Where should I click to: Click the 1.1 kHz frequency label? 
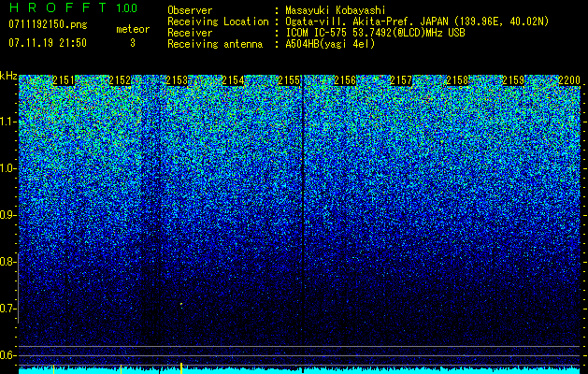pyautogui.click(x=7, y=122)
